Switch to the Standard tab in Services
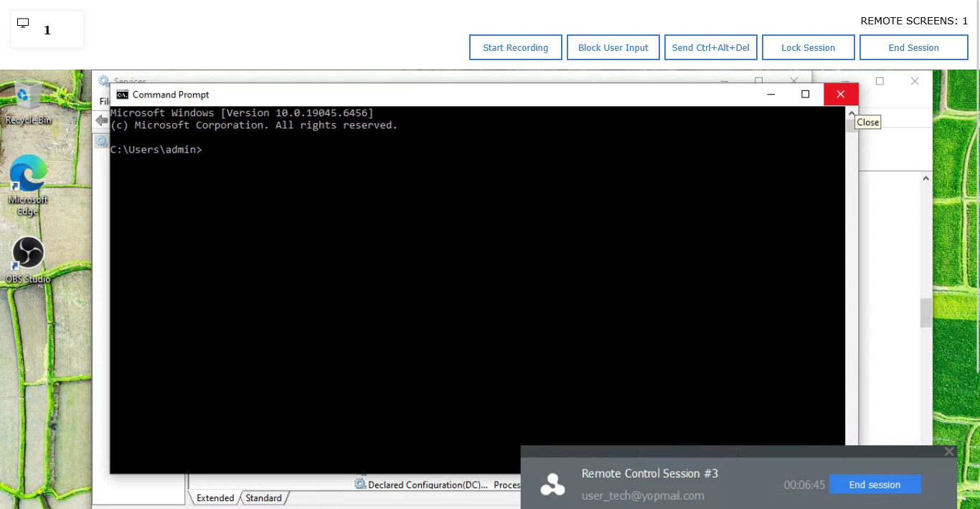The height and width of the screenshot is (509, 980). [264, 498]
